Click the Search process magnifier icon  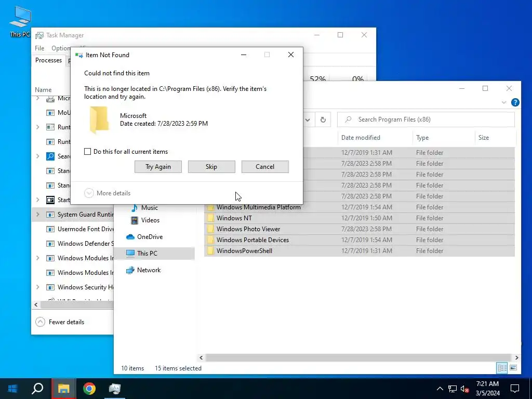pyautogui.click(x=50, y=156)
